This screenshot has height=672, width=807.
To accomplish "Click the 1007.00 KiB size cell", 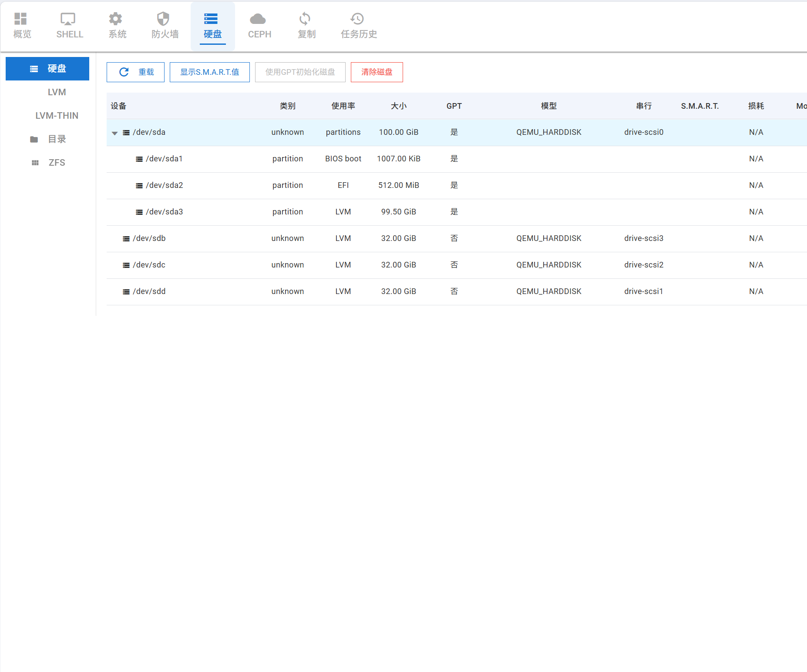I will pos(399,159).
